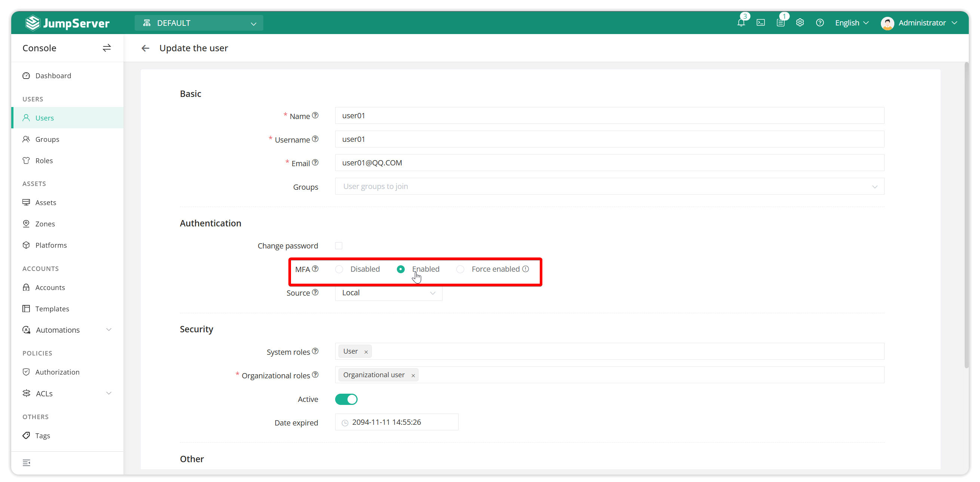Open Groups in the sidebar
Viewport: 980px width, 482px height.
(67, 139)
